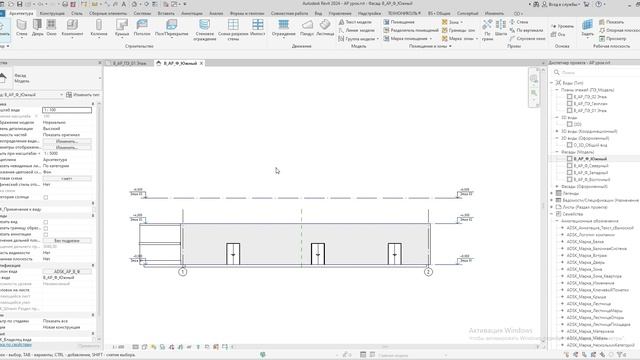640x360 pixels.
Task: Expand the Ведомости/Спецификации node
Action: click(x=552, y=200)
